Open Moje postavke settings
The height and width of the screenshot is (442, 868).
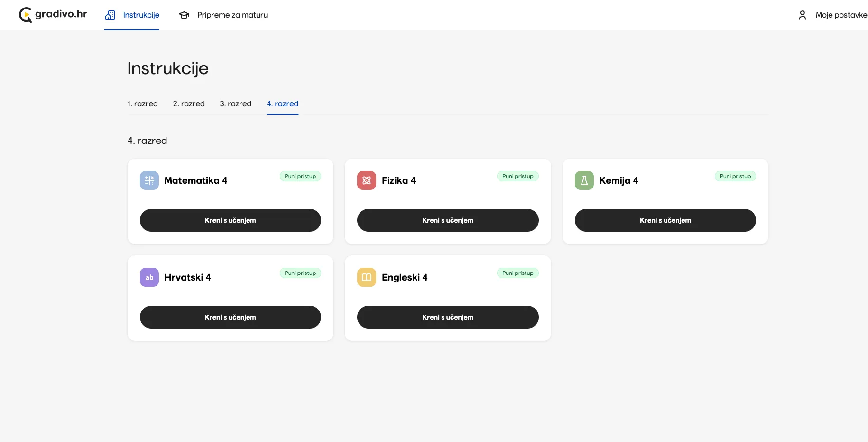(841, 15)
